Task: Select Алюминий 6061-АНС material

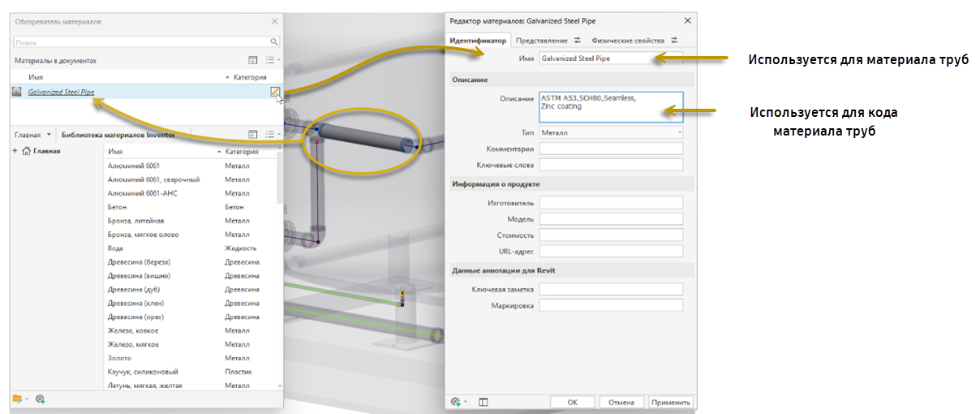Action: pyautogui.click(x=191, y=193)
